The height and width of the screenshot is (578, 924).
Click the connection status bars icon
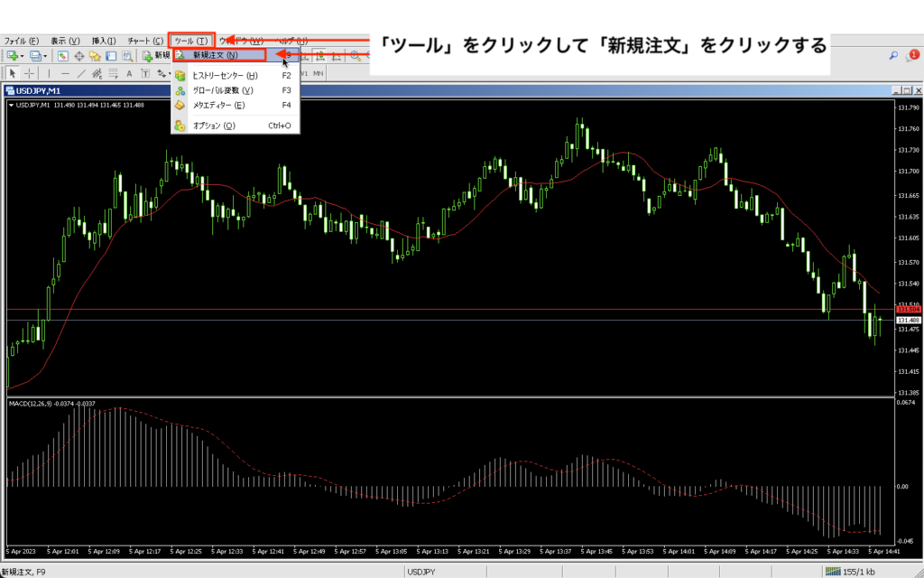[x=833, y=572]
